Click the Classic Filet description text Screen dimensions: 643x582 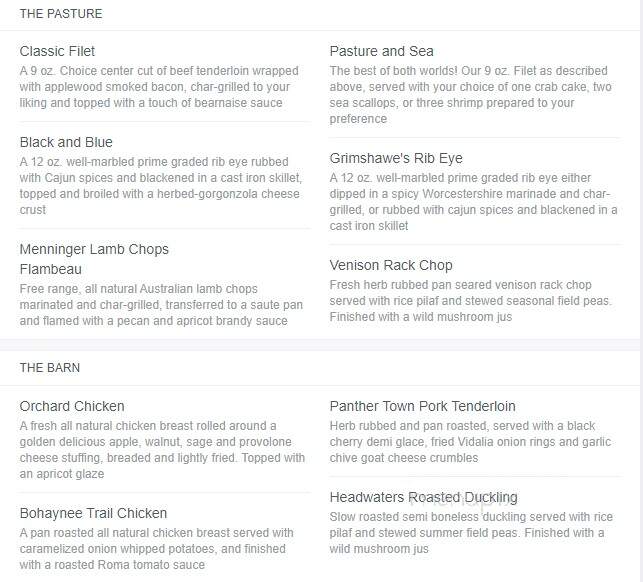click(159, 87)
